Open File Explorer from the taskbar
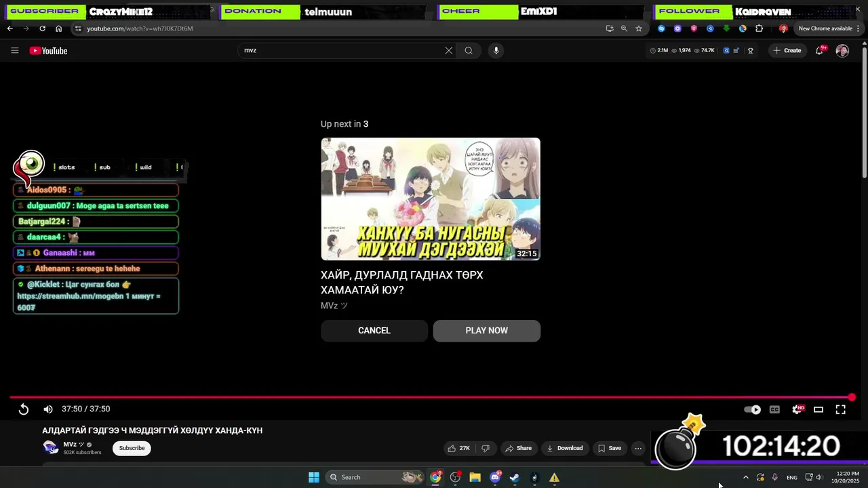Image resolution: width=868 pixels, height=488 pixels. tap(475, 477)
